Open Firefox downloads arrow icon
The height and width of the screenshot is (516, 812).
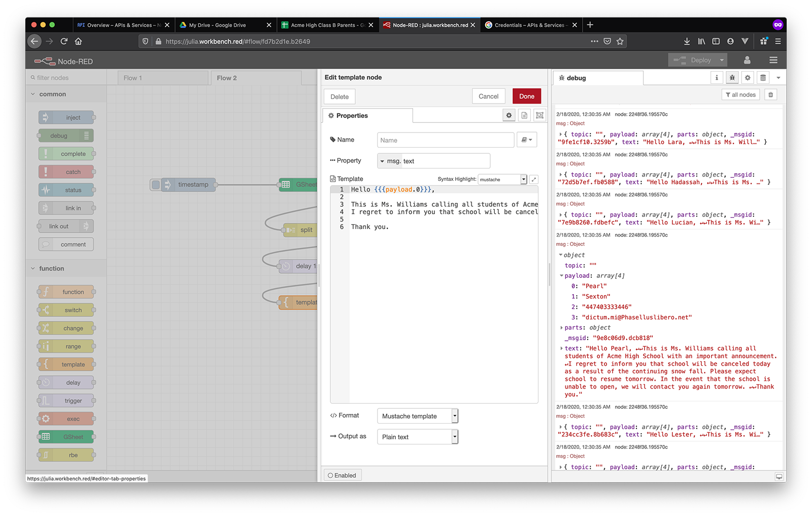pos(687,41)
